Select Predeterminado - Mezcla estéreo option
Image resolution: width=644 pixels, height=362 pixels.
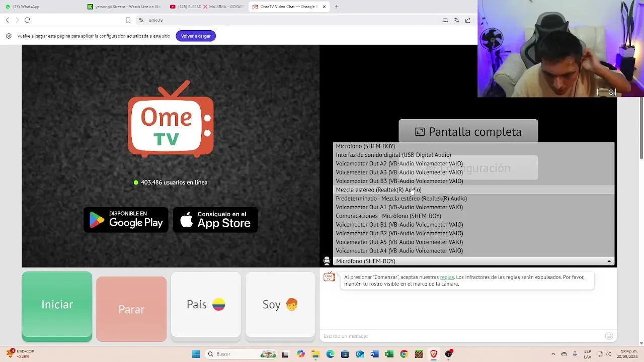[x=474, y=199]
